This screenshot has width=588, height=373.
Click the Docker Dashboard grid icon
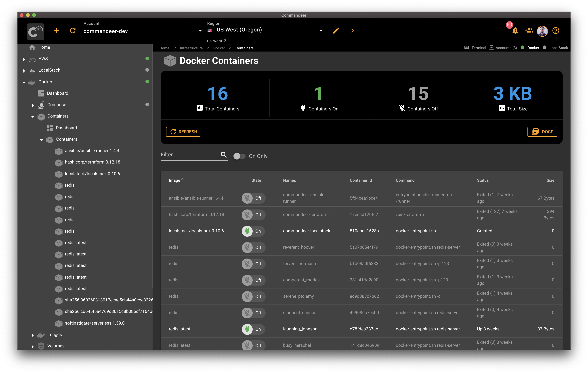41,93
